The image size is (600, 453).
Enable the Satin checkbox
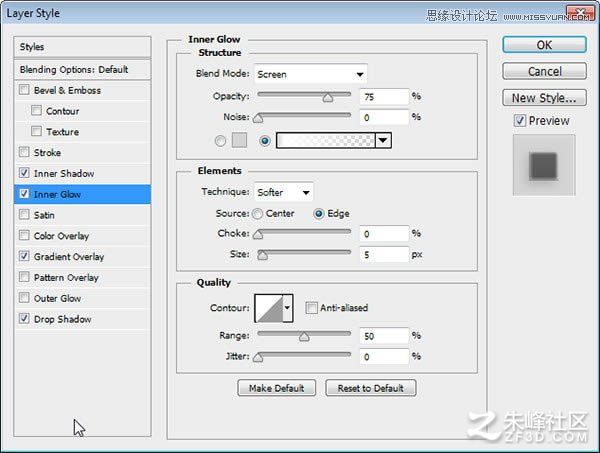[x=24, y=214]
